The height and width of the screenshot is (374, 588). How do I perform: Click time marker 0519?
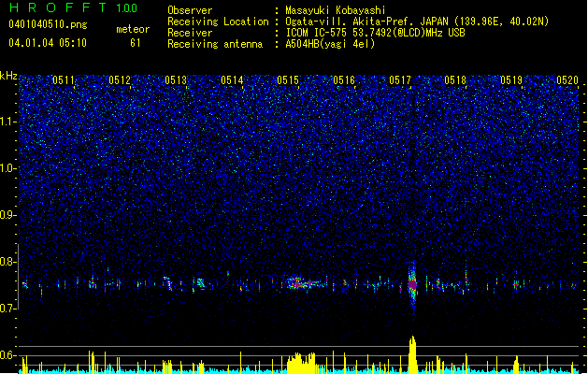pos(511,79)
